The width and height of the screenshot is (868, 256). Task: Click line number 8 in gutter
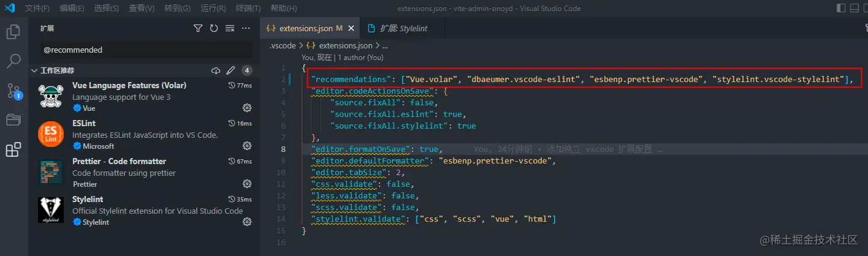(x=283, y=149)
